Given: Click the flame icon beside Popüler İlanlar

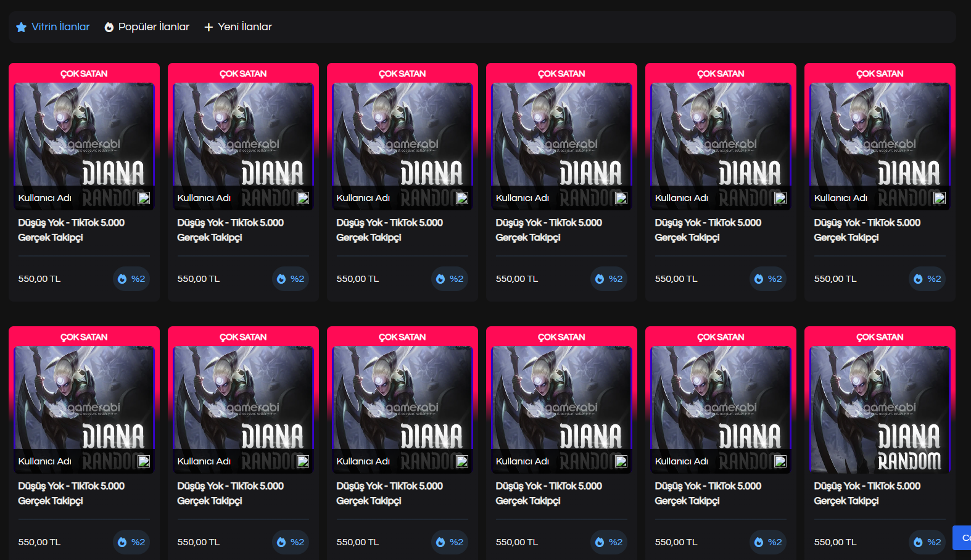Looking at the screenshot, I should coord(109,27).
